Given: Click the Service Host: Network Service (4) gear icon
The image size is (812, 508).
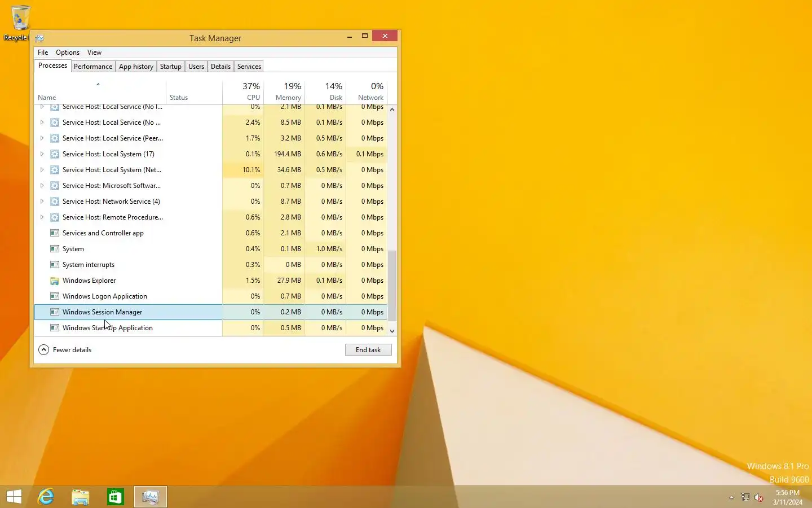Looking at the screenshot, I should [x=55, y=202].
